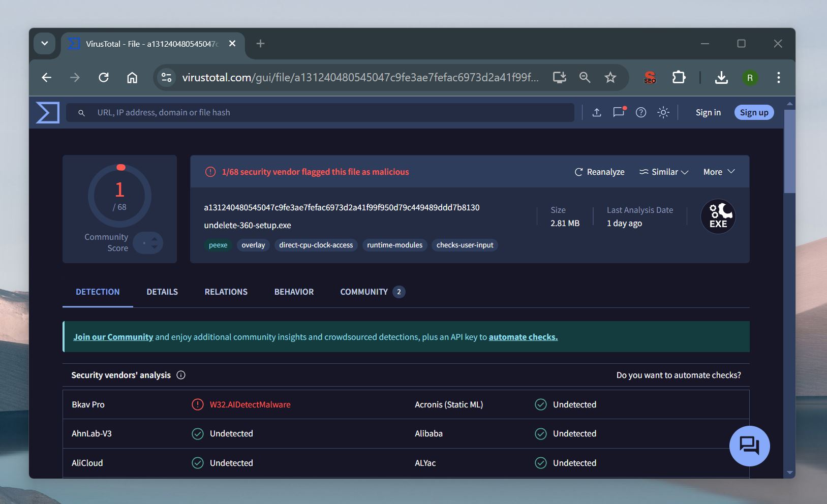Click the Bkav Pro detection warning icon
The image size is (827, 504).
click(198, 404)
